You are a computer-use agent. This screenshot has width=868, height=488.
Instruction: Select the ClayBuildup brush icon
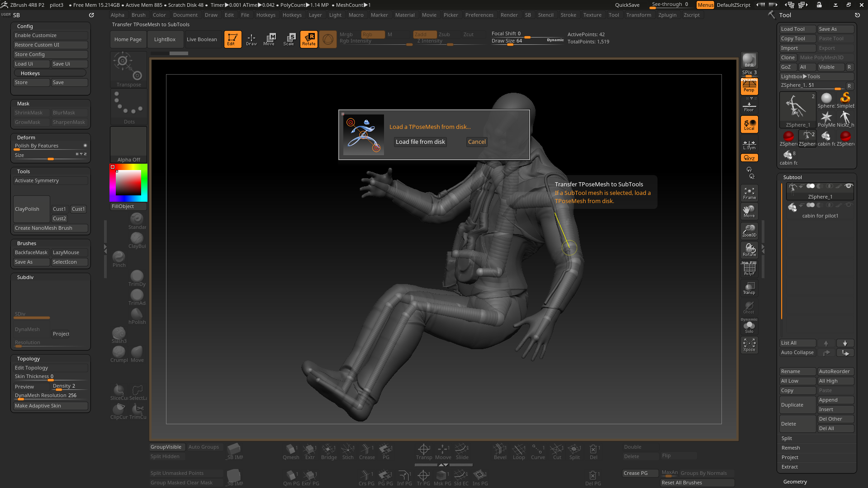coord(137,240)
